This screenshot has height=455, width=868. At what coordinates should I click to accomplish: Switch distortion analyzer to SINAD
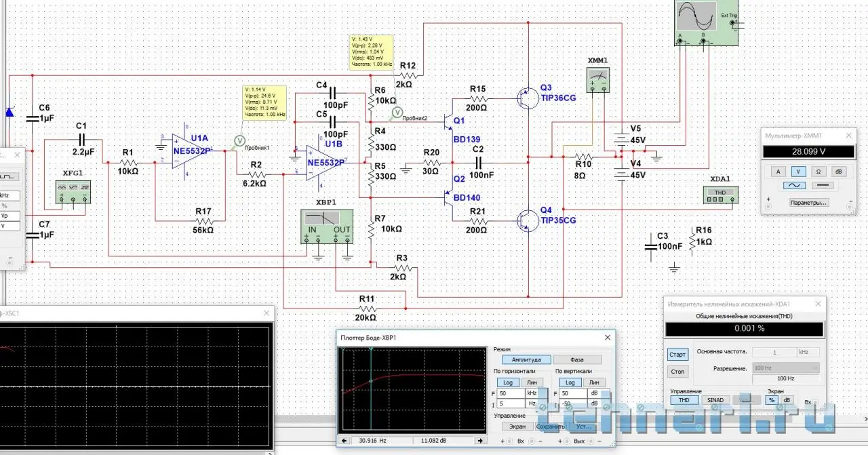click(715, 400)
